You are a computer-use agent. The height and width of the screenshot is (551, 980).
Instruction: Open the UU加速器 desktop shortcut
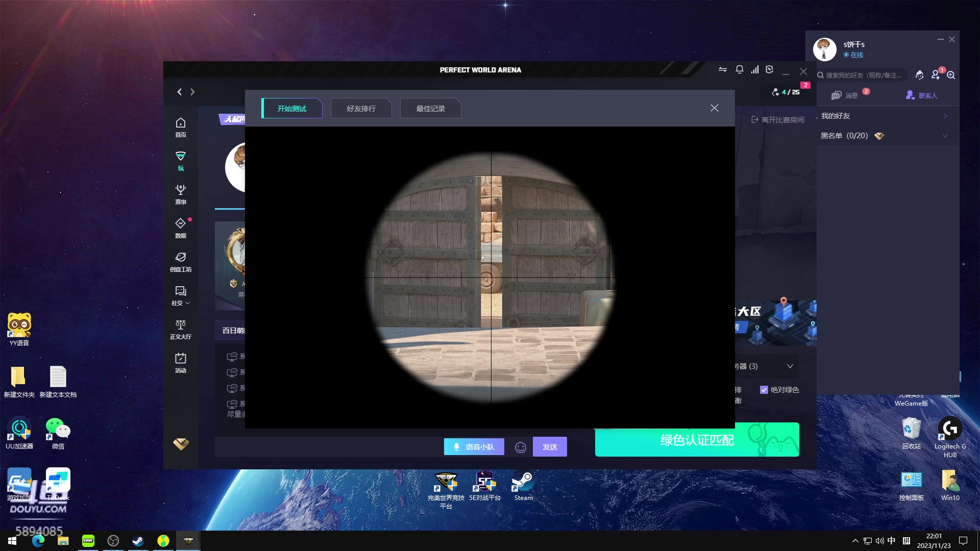(x=19, y=433)
